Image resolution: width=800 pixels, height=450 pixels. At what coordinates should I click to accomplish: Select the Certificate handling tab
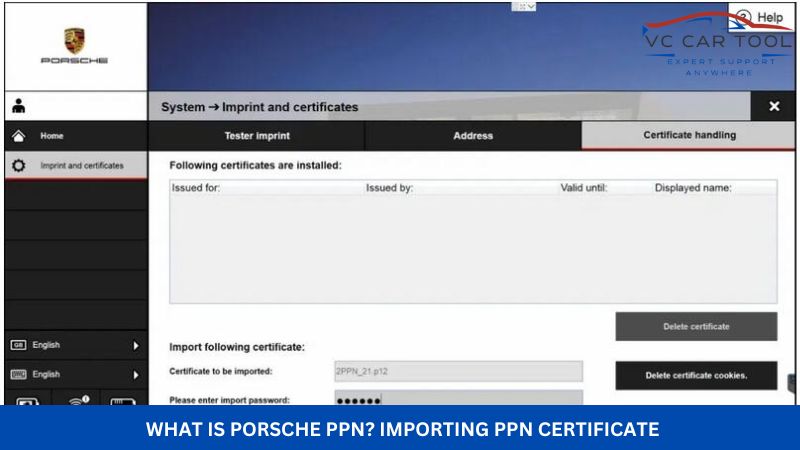(x=689, y=135)
